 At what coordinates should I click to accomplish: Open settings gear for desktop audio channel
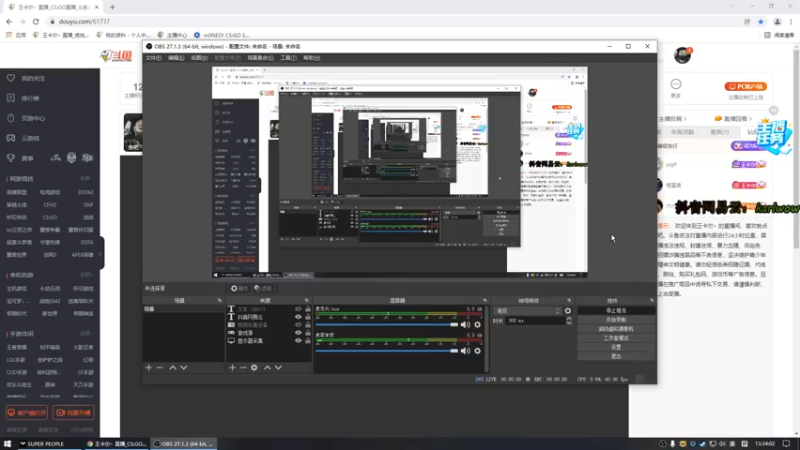[x=477, y=351]
